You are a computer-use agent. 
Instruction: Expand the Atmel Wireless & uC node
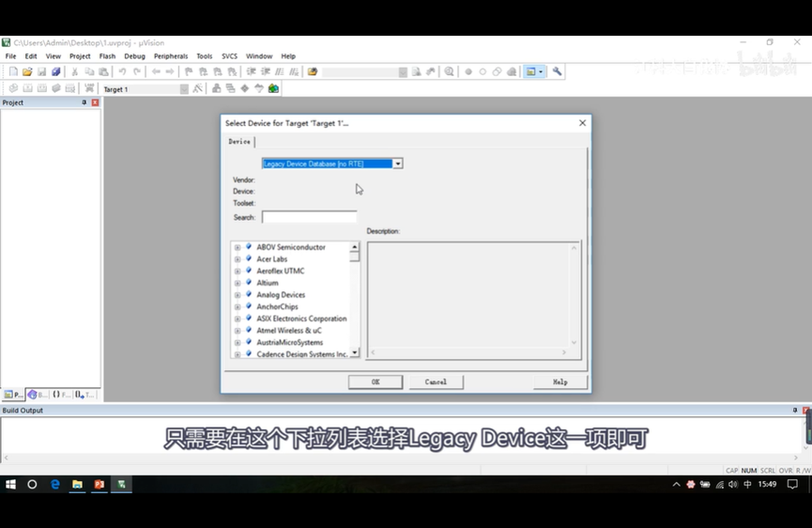click(x=237, y=331)
